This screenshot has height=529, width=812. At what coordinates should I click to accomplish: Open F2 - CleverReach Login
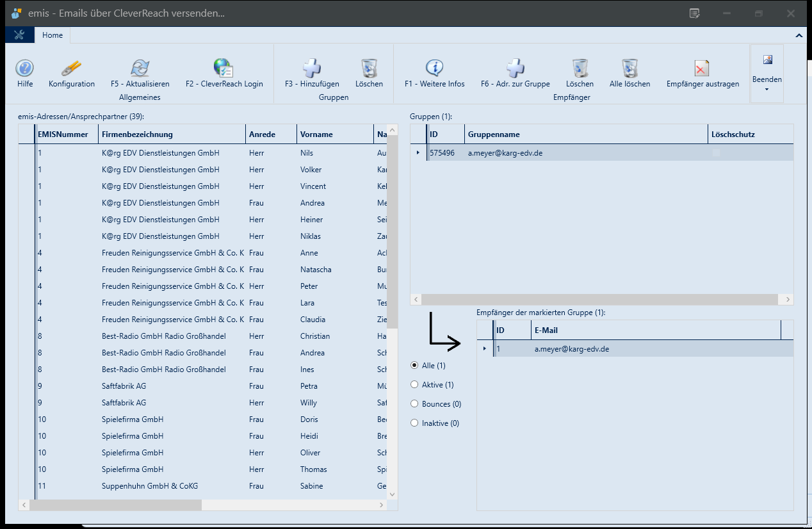(x=223, y=68)
